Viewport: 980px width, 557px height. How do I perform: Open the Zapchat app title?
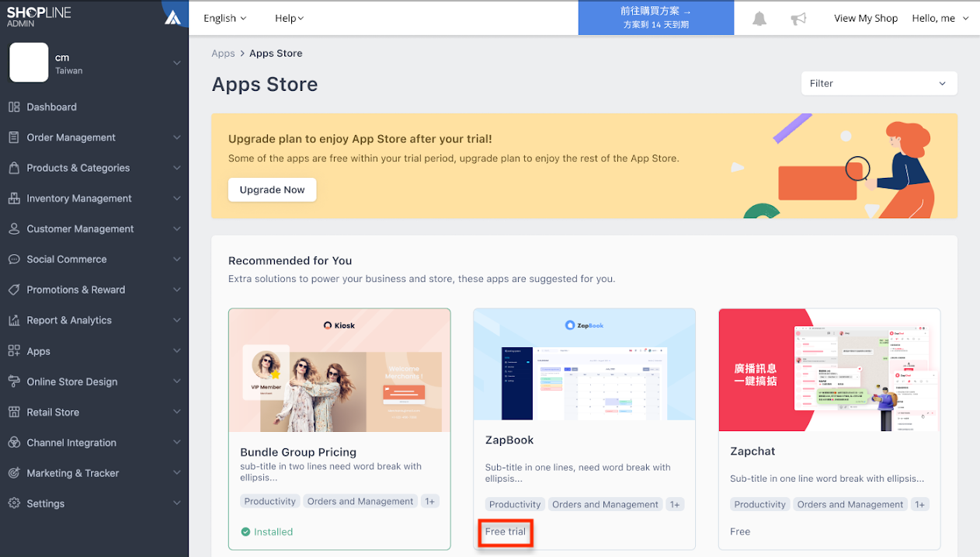click(752, 451)
